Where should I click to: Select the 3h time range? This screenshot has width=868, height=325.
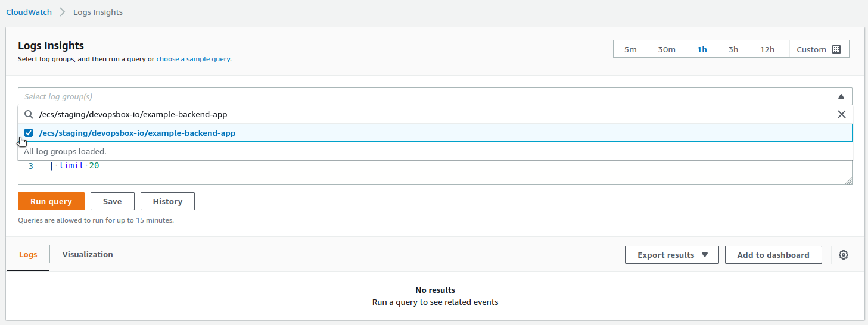(733, 49)
